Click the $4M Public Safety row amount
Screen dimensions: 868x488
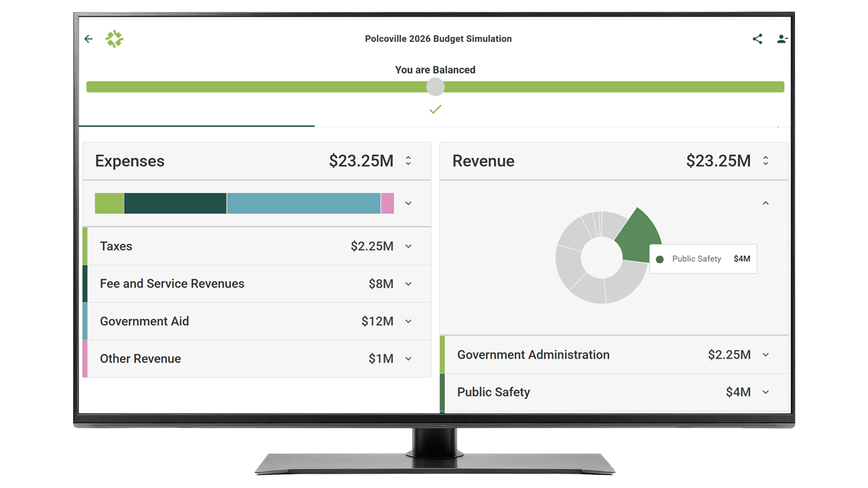(x=739, y=393)
